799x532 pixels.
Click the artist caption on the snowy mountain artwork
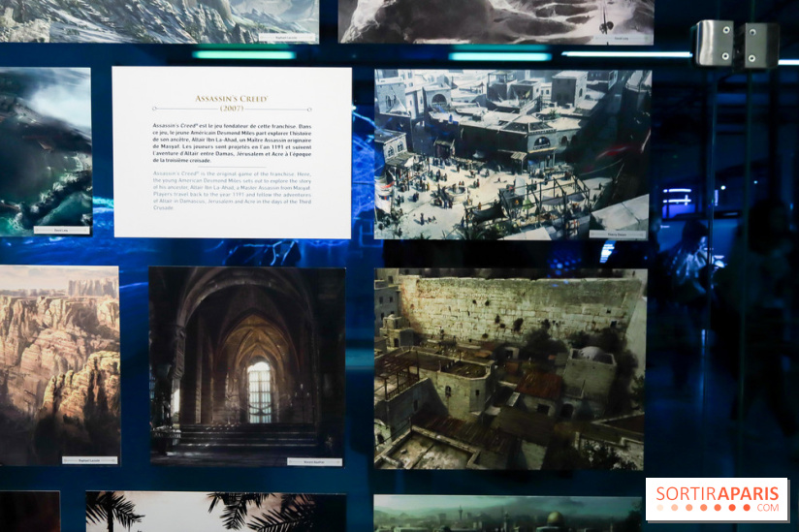(x=287, y=37)
